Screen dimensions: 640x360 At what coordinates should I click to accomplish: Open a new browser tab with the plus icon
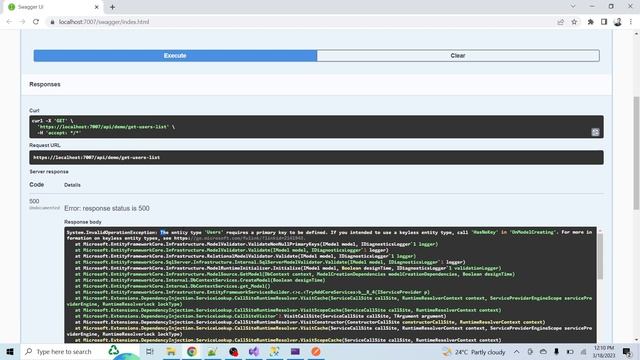pyautogui.click(x=112, y=7)
